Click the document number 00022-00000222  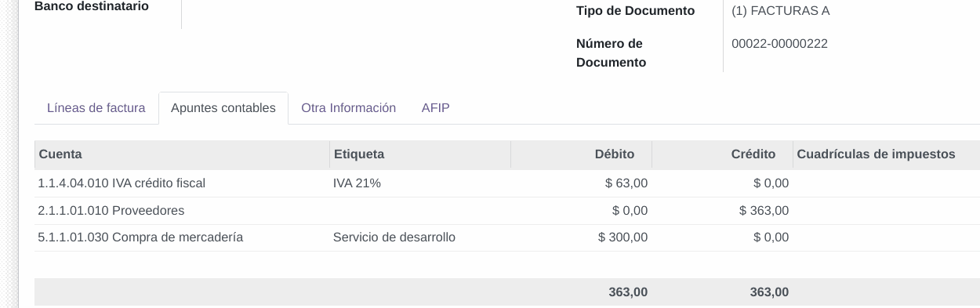point(779,44)
